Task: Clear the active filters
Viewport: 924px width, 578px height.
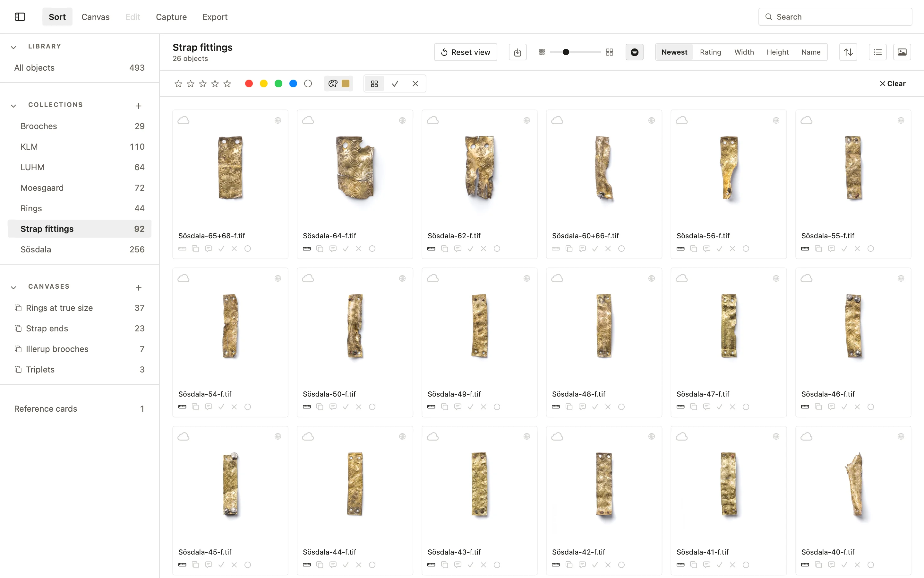Action: [892, 83]
